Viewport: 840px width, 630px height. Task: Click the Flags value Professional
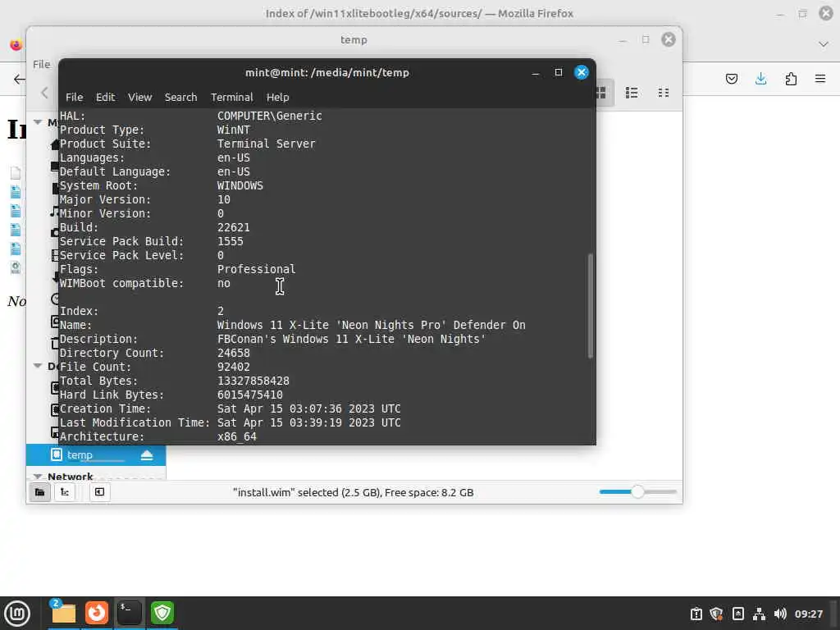(x=256, y=269)
